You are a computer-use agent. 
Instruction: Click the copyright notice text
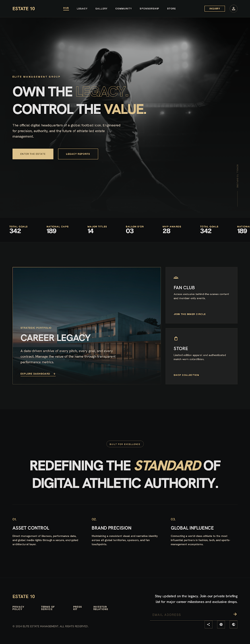(x=50, y=626)
